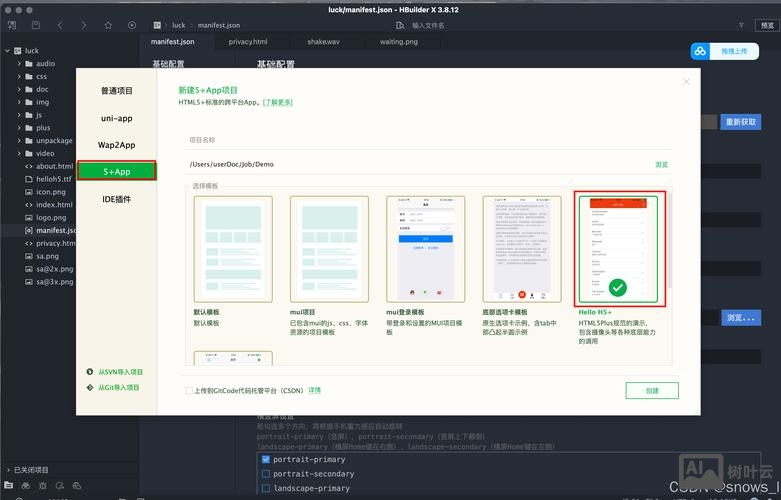
Task: Choose the 底部选项卡模板 thumbnail
Action: 522,249
